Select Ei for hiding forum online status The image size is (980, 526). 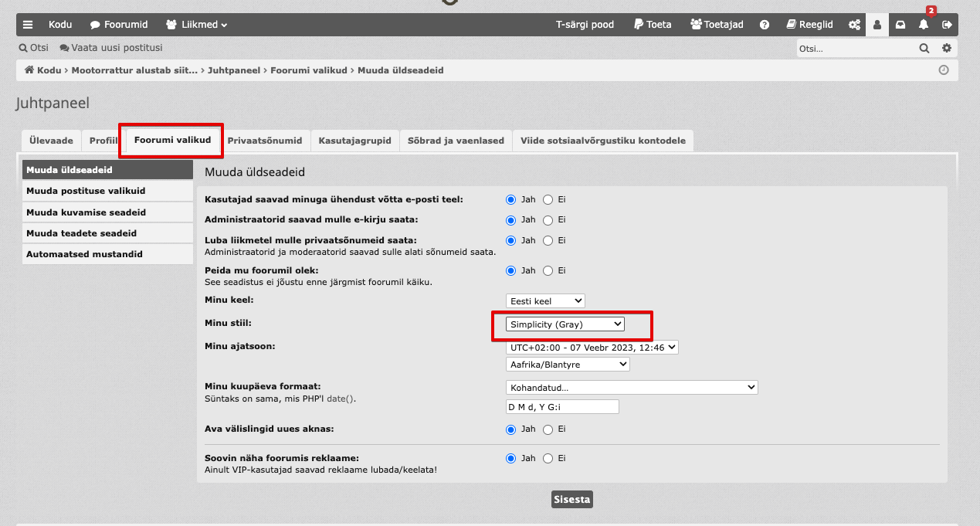click(x=548, y=271)
